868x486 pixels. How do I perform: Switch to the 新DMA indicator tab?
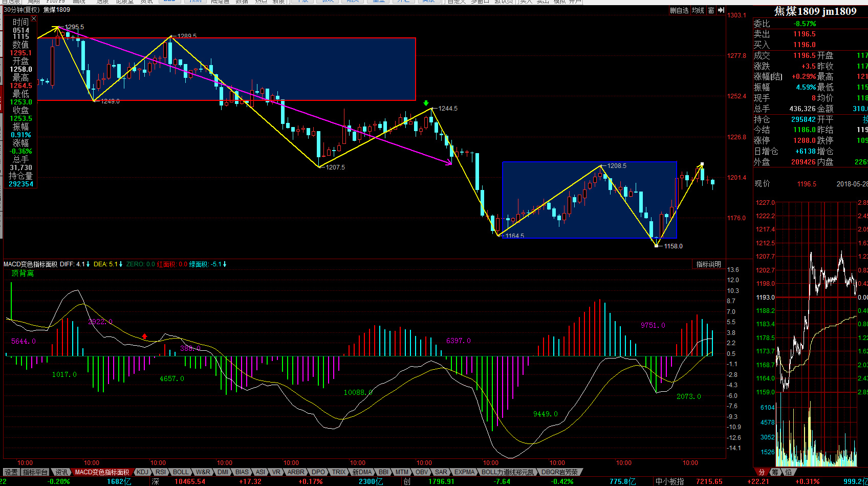pyautogui.click(x=362, y=472)
